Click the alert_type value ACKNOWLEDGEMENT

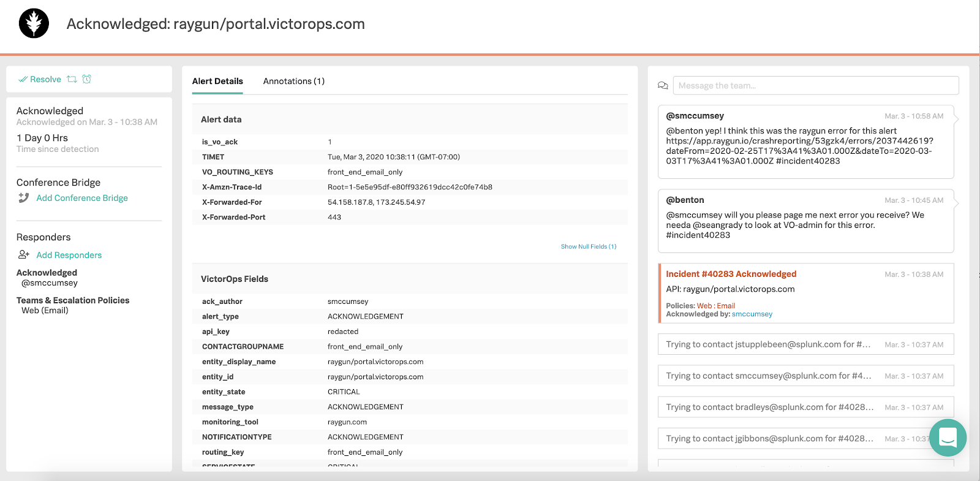click(366, 316)
